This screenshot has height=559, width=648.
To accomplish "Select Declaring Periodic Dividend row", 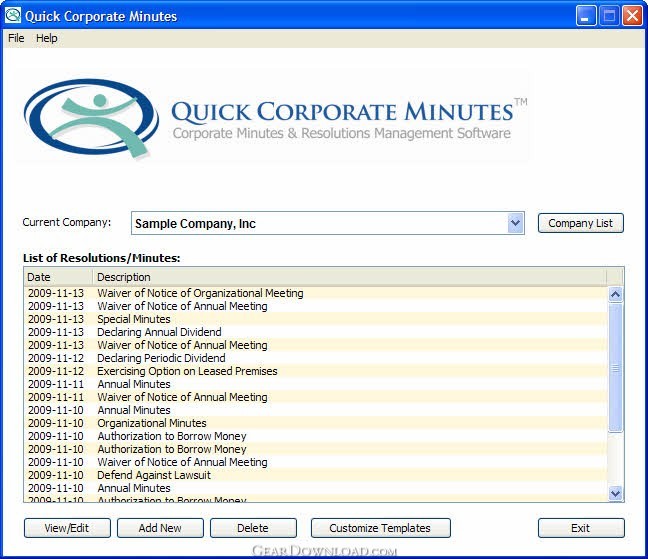I will click(316, 358).
